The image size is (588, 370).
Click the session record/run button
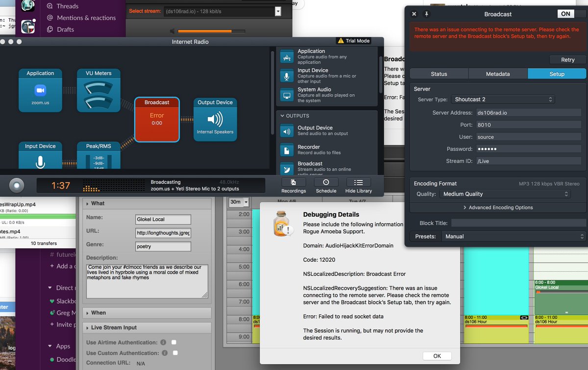(17, 186)
